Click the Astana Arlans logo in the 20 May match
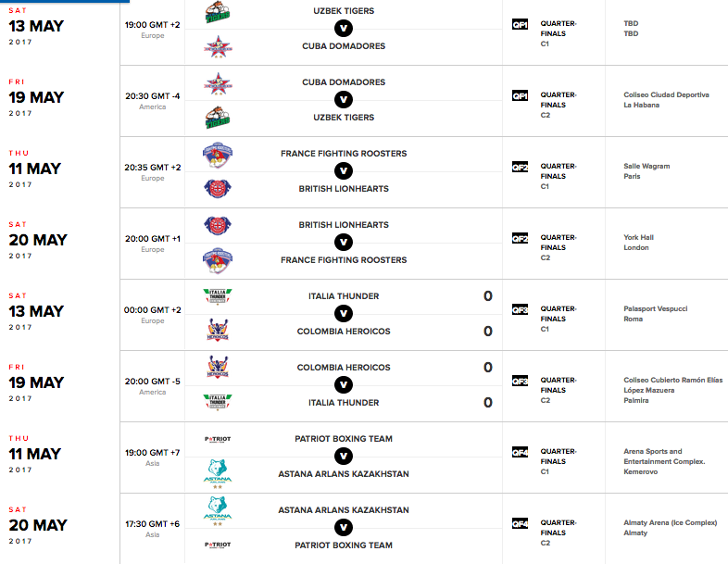This screenshot has height=564, width=728. 218,511
